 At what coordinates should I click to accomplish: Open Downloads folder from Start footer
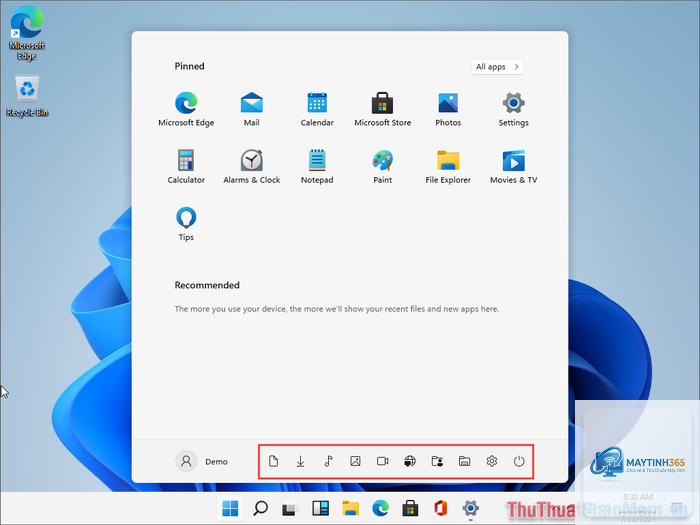coord(300,461)
